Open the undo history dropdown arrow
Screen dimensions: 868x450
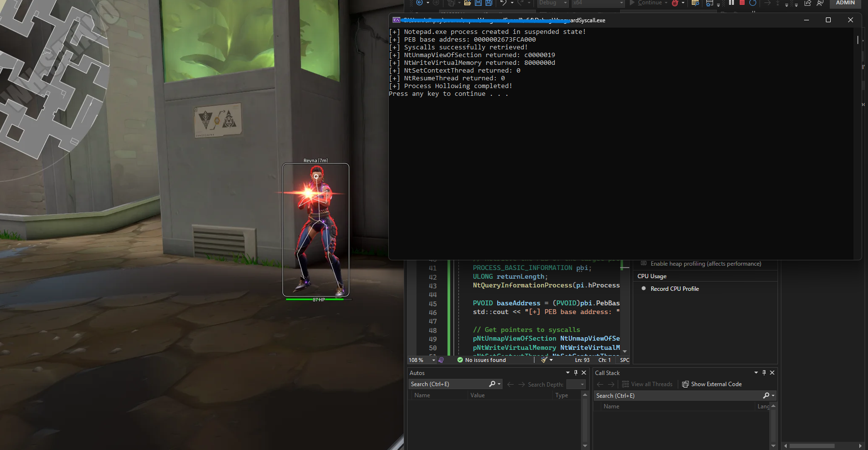point(512,2)
